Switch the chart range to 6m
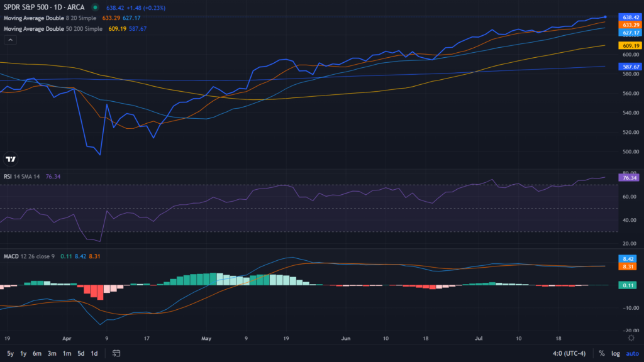This screenshot has height=362, width=644. 37,353
